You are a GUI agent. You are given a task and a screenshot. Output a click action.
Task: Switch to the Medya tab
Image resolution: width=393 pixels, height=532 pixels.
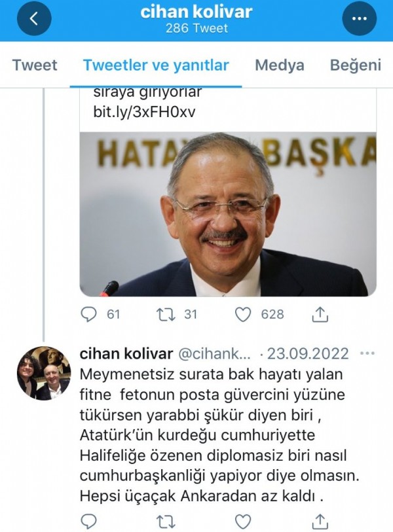click(x=281, y=65)
